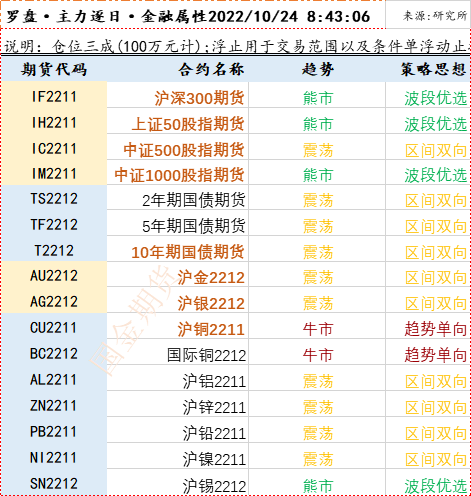Select the 沪锡2212 contract name
Screen dimensions: 471x496
click(214, 486)
